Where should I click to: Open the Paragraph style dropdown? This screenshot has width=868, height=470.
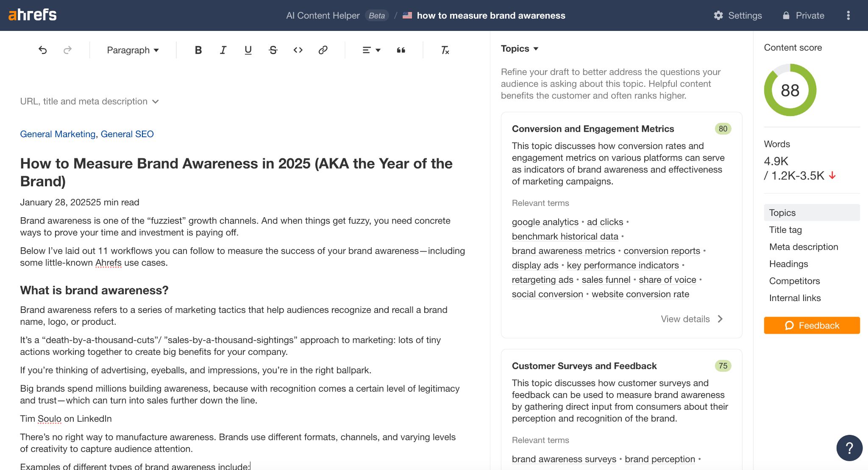pyautogui.click(x=133, y=50)
